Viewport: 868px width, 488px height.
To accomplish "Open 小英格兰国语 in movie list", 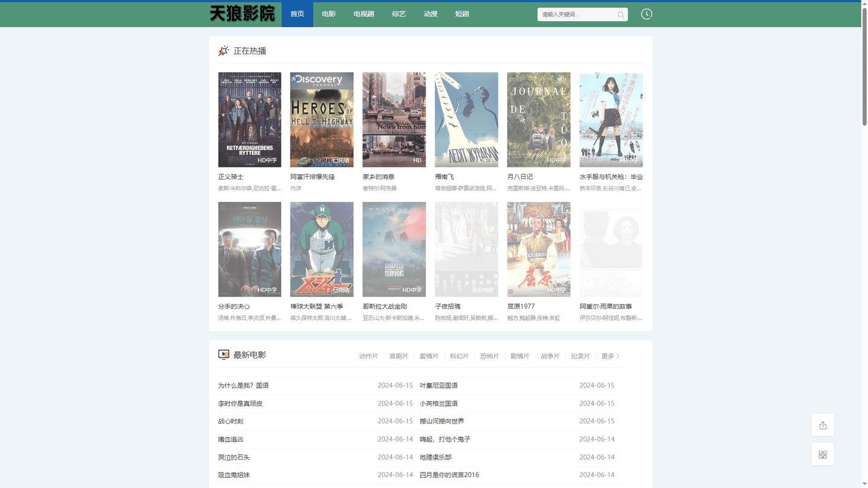I will (439, 404).
